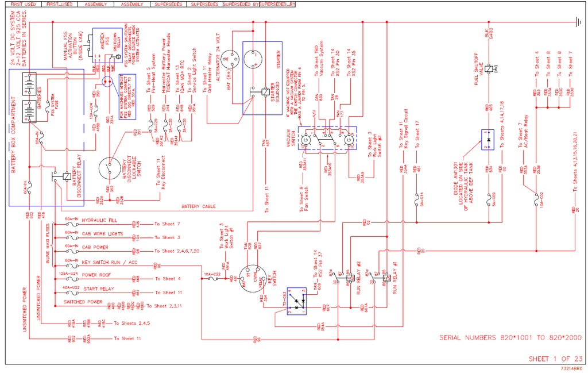Image resolution: width=588 pixels, height=373 pixels.
Task: Select the Run Relay #2 symbol
Action: point(350,278)
